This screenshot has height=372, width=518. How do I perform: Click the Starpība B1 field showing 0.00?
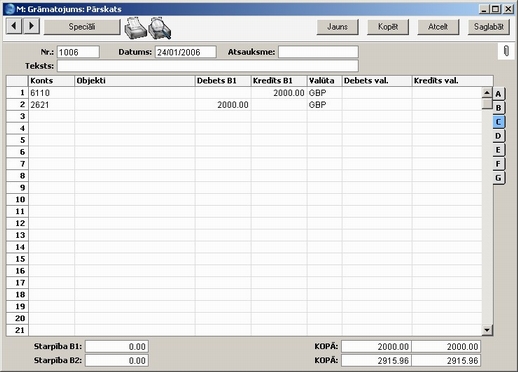[x=117, y=347]
